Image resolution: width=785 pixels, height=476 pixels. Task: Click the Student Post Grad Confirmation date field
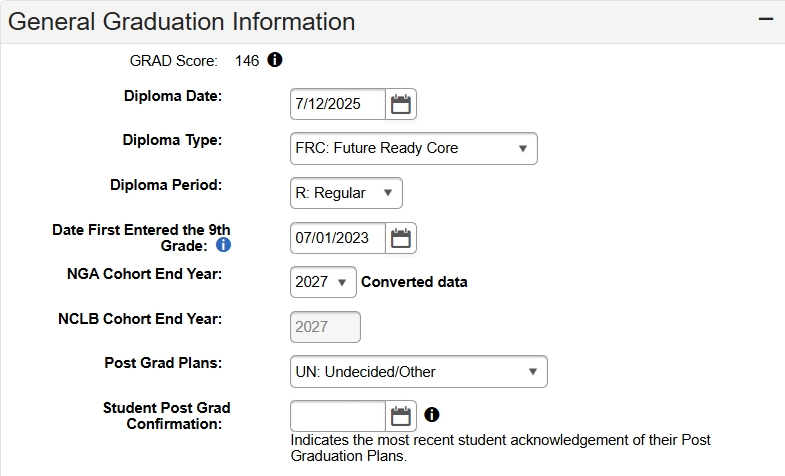[x=338, y=416]
